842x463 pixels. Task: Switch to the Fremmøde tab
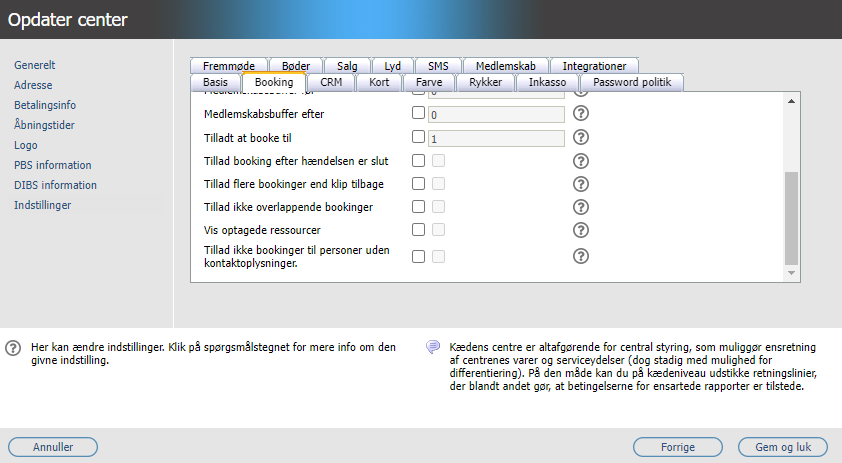point(229,66)
